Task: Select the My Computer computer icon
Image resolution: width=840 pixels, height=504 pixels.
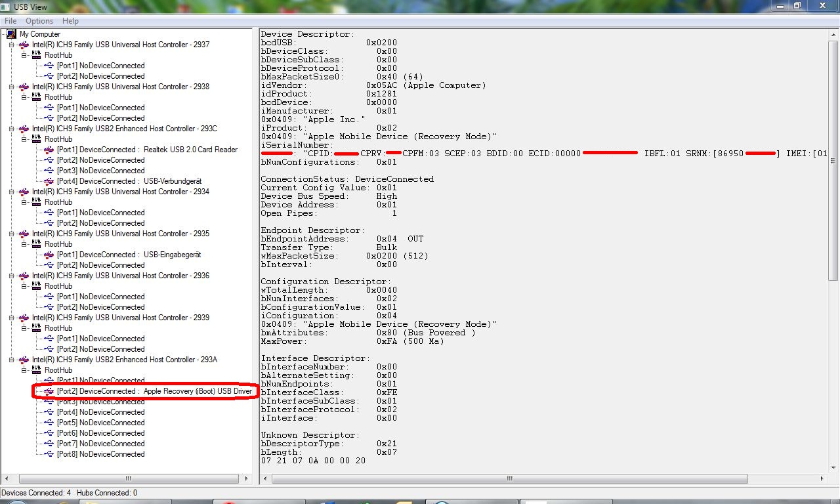Action: [12, 34]
